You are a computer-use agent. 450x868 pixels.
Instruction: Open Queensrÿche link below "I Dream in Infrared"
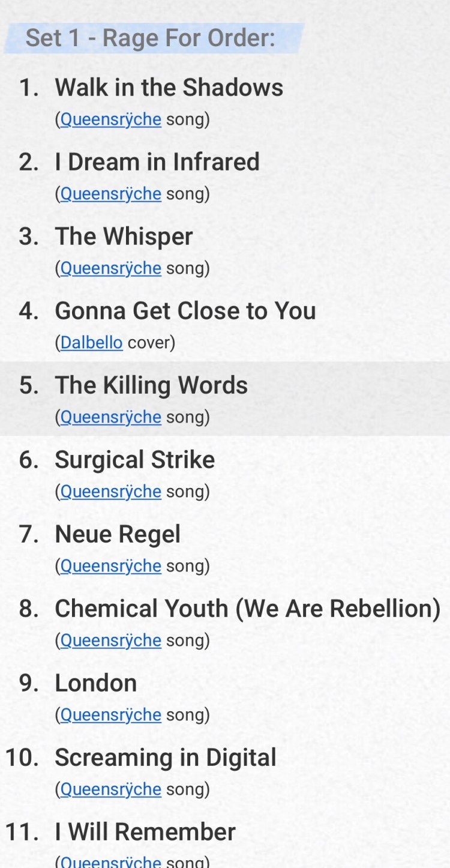[110, 194]
